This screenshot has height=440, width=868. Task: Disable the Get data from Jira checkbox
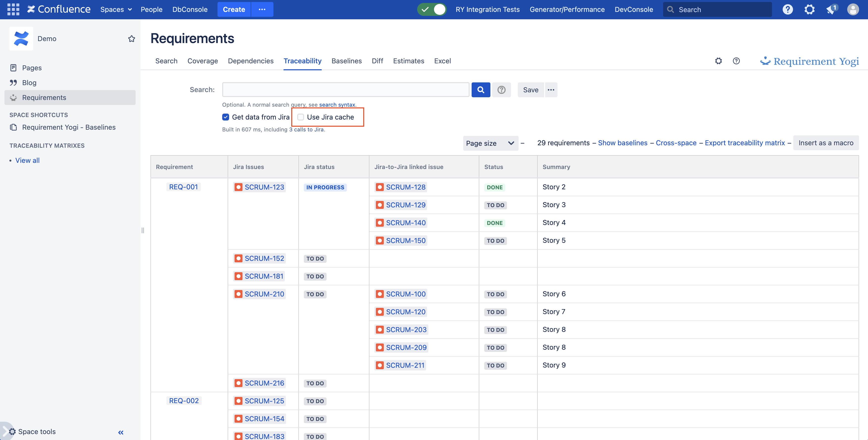click(225, 117)
